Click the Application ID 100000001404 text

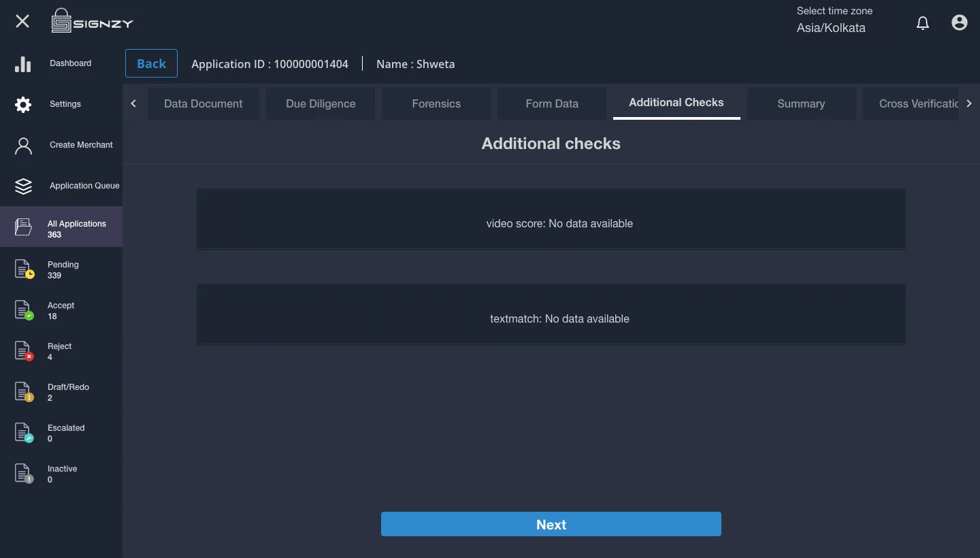point(269,64)
